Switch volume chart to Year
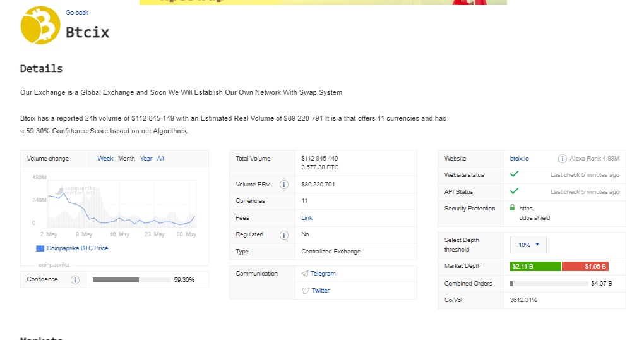 (x=146, y=159)
